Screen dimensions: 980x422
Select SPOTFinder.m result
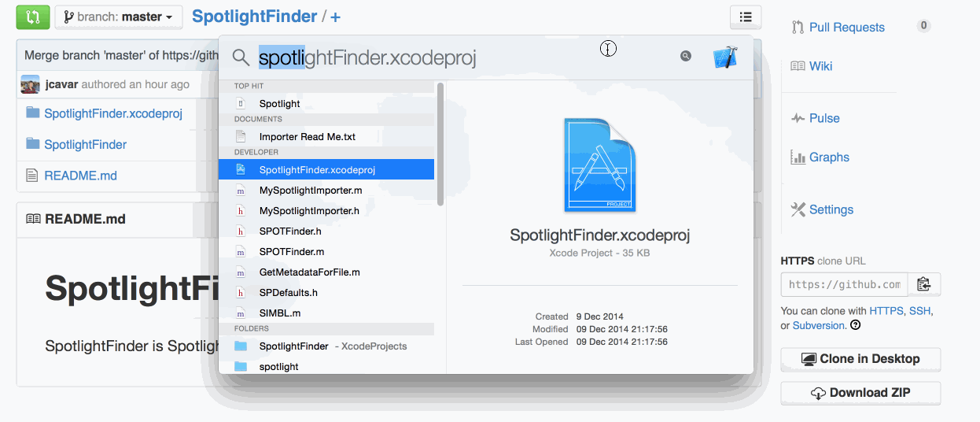[x=326, y=251]
